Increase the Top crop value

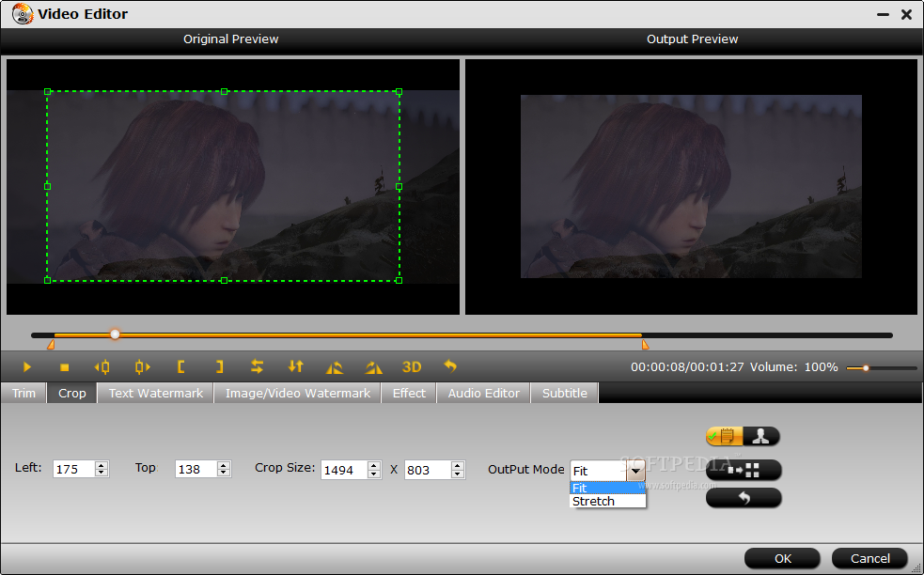coord(224,465)
